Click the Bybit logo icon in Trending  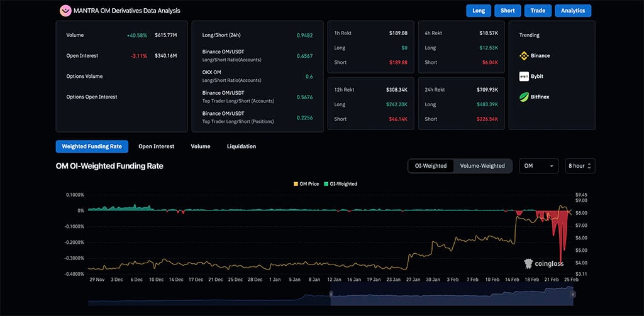coord(523,77)
